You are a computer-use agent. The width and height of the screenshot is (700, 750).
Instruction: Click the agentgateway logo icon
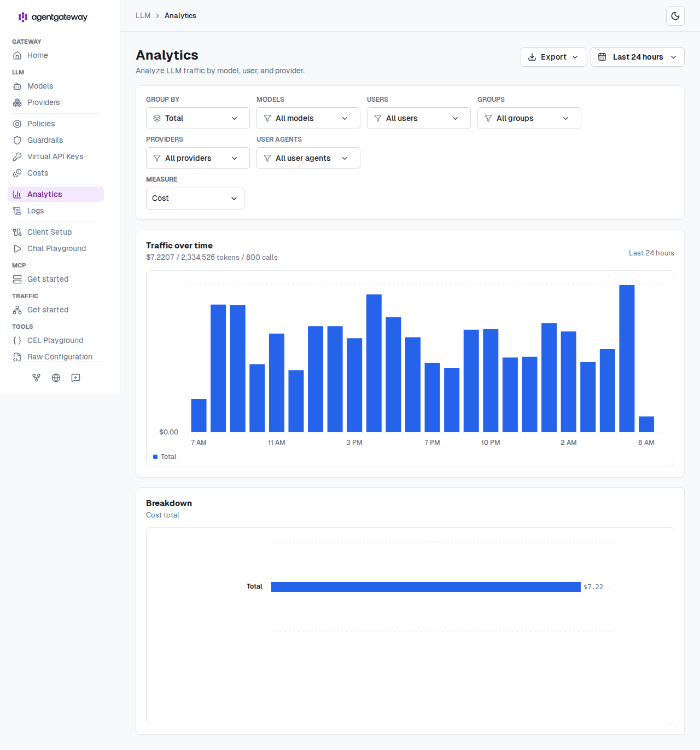[23, 17]
